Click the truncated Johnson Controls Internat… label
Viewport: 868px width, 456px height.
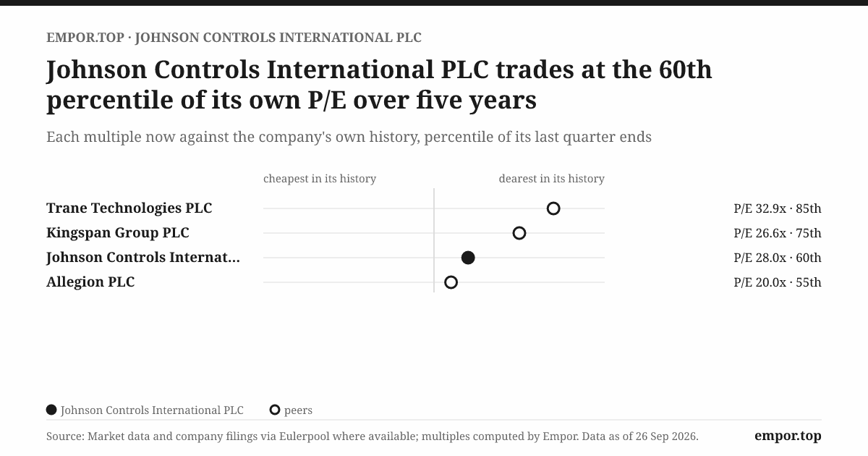(143, 258)
